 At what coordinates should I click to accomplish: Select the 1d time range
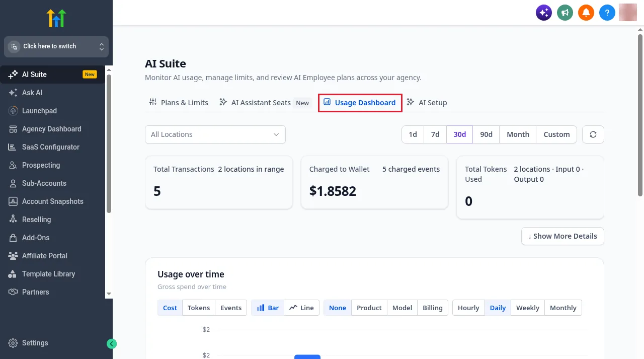[x=413, y=134]
